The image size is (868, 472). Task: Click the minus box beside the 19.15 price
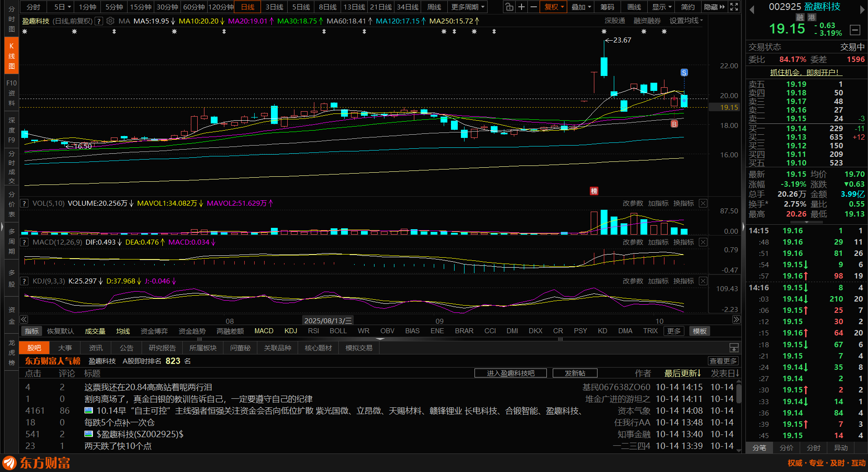(855, 30)
